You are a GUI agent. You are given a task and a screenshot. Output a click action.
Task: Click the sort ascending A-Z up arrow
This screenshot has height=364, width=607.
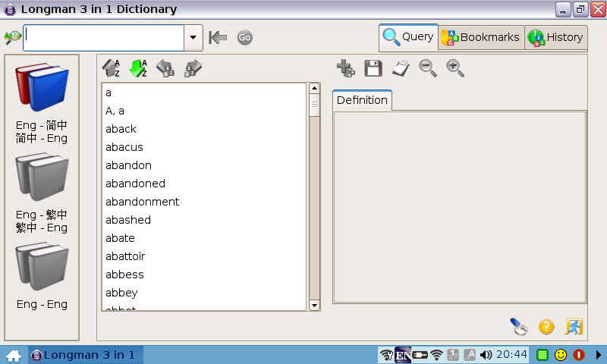coord(111,68)
